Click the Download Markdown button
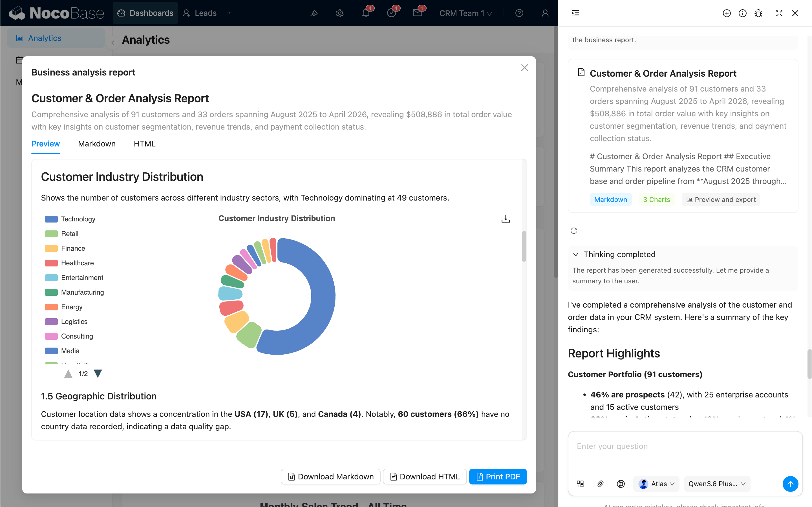Screen dimensions: 812x507 pyautogui.click(x=330, y=477)
